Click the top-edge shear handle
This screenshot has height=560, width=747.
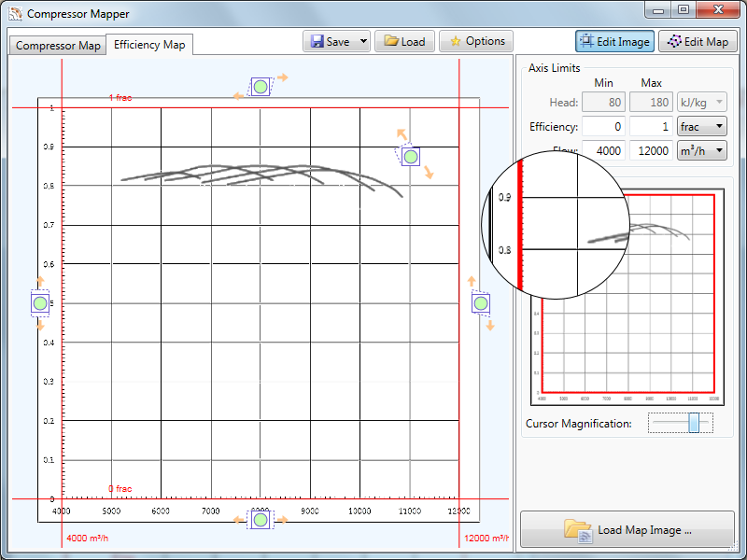tap(261, 87)
